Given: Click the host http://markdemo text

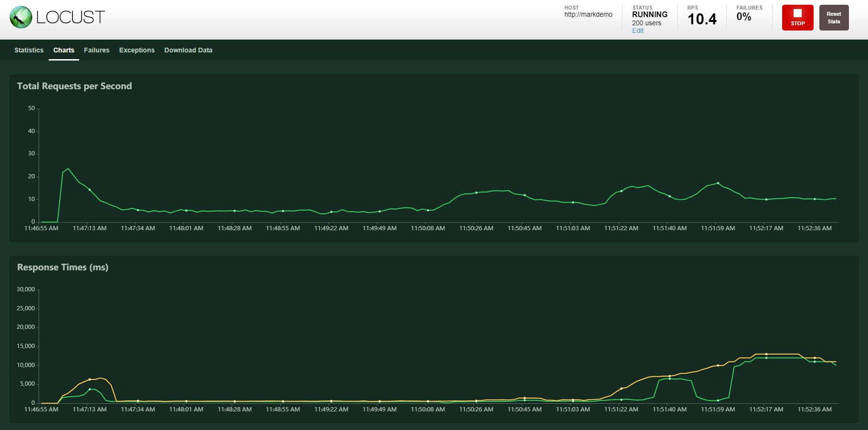Looking at the screenshot, I should 588,14.
